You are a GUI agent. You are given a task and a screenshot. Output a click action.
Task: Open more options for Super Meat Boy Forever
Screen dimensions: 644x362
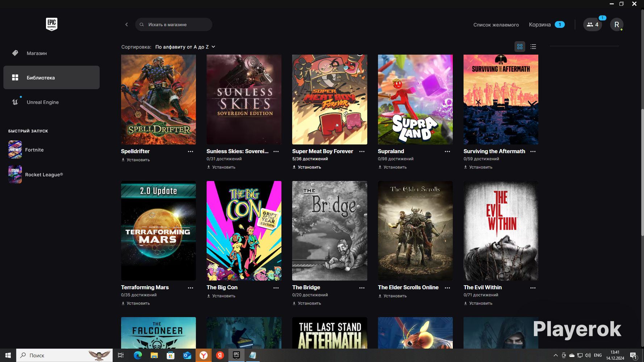[362, 151]
